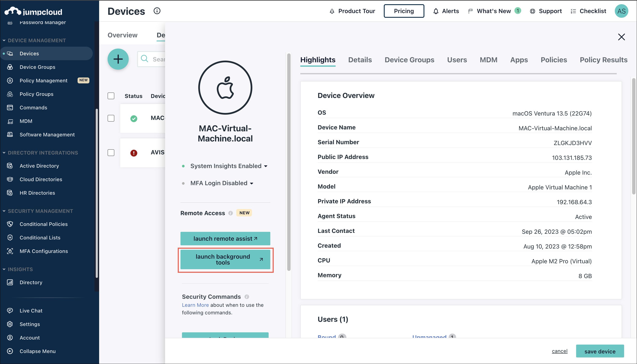Check the AVIS device row checkbox
The height and width of the screenshot is (364, 637).
point(111,152)
